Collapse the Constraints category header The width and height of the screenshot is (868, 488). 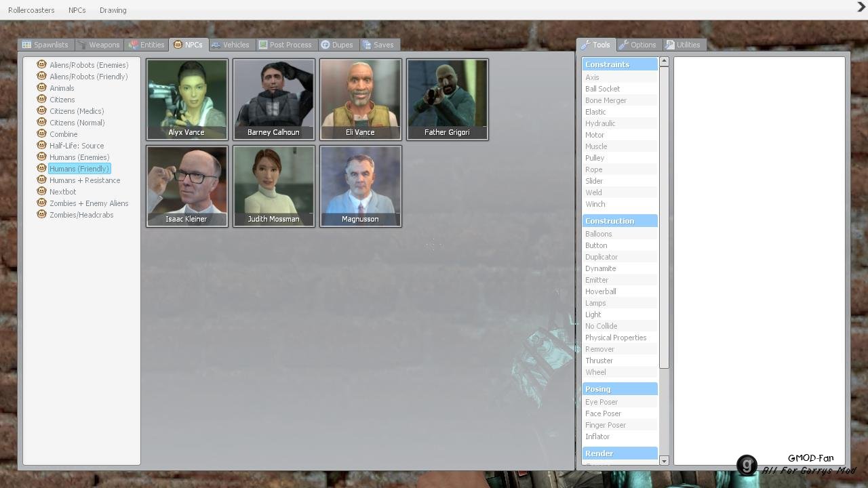click(x=620, y=64)
